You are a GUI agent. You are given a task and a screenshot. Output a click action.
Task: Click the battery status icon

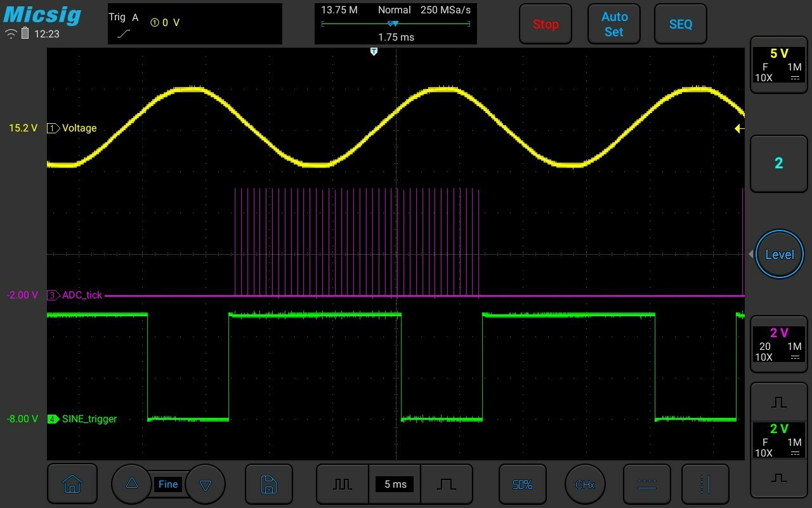point(25,33)
